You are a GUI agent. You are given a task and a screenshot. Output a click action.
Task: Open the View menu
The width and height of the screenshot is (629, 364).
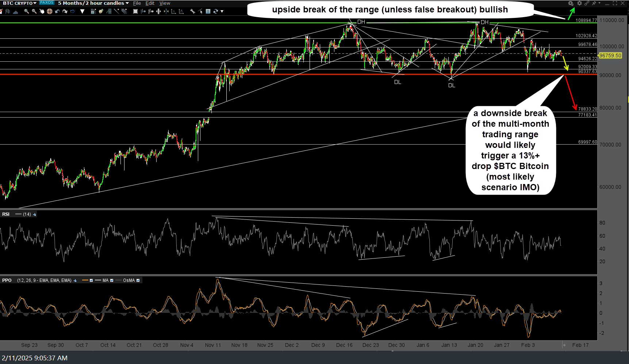click(165, 3)
